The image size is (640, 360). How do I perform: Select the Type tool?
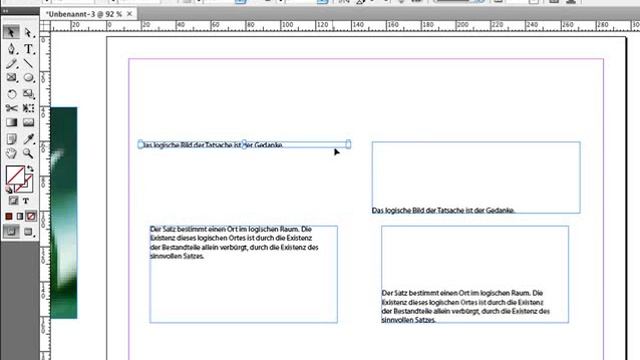pos(28,49)
